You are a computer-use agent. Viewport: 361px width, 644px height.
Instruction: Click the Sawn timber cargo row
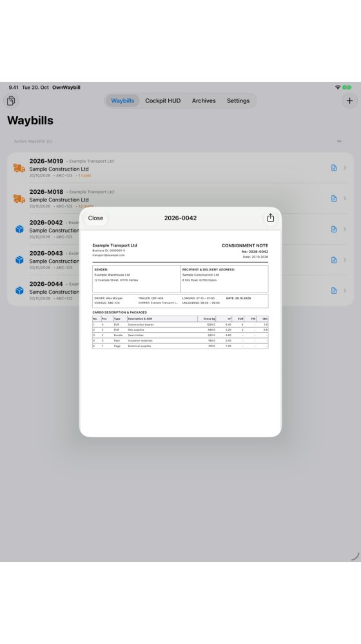(x=180, y=335)
